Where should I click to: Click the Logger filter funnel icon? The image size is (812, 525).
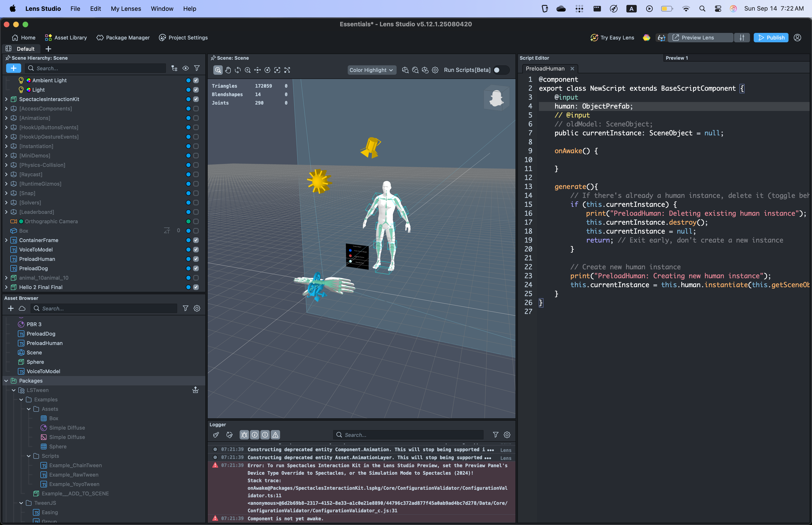click(x=496, y=435)
